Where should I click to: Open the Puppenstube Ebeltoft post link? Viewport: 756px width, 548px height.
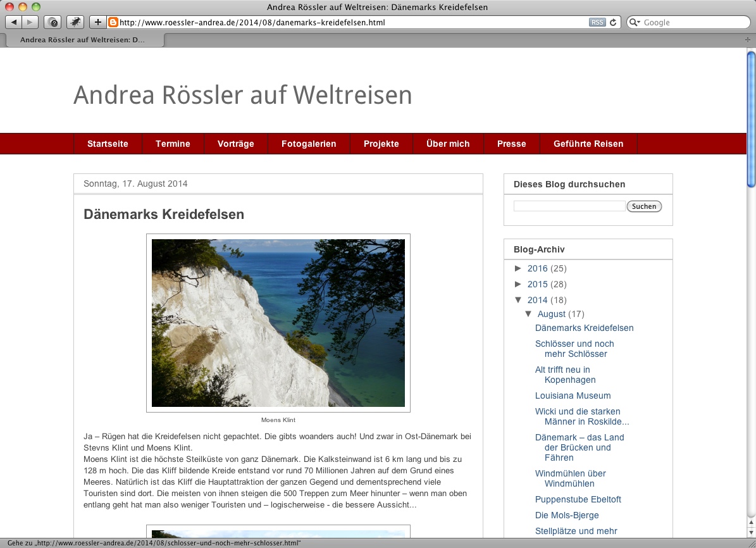click(578, 499)
